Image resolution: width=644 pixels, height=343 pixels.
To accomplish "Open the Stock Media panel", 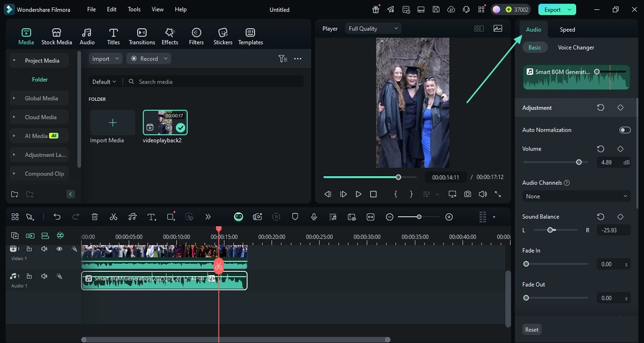I will (x=56, y=36).
